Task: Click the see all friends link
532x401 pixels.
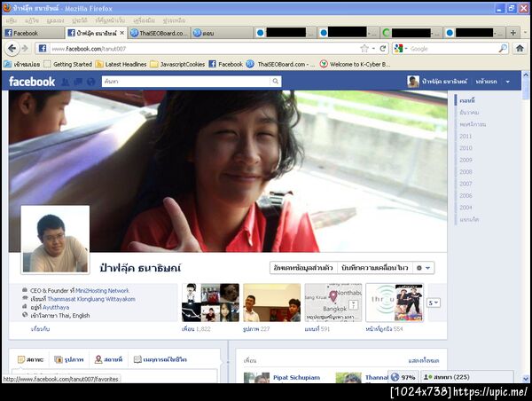Action: [424, 360]
